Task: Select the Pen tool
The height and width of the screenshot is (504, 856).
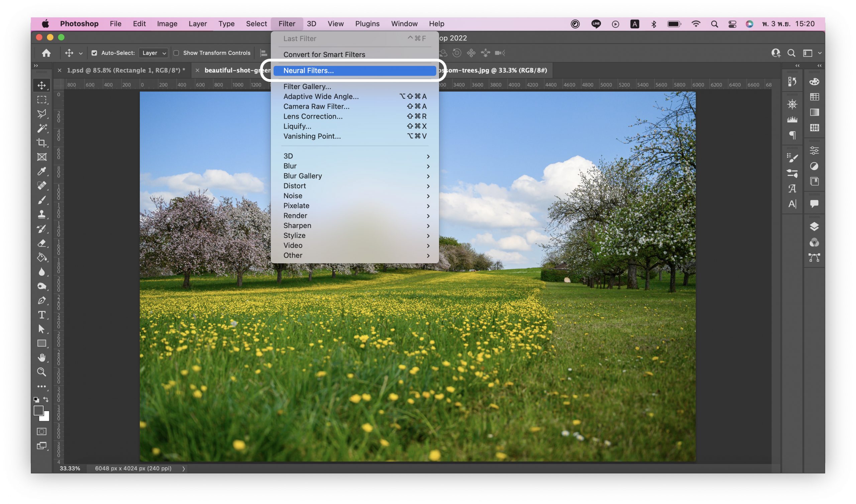Action: tap(42, 300)
